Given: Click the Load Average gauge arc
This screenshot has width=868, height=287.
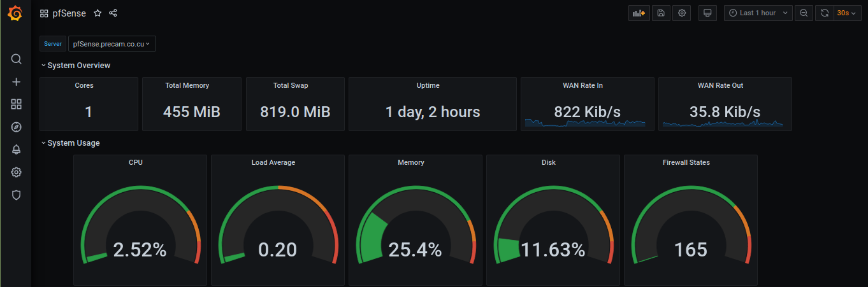Looking at the screenshot, I should point(278,224).
